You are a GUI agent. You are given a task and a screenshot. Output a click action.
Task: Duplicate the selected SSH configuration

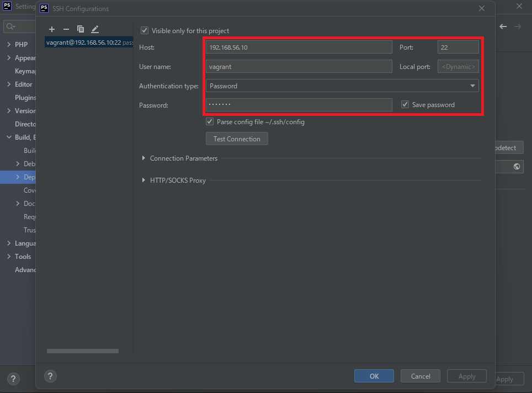pyautogui.click(x=81, y=29)
